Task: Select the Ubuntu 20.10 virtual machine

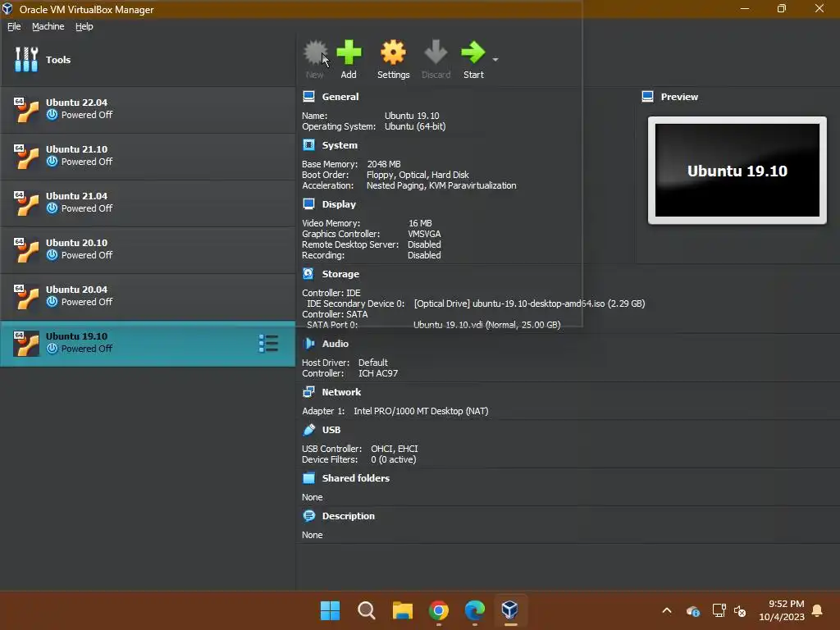Action: 148,249
